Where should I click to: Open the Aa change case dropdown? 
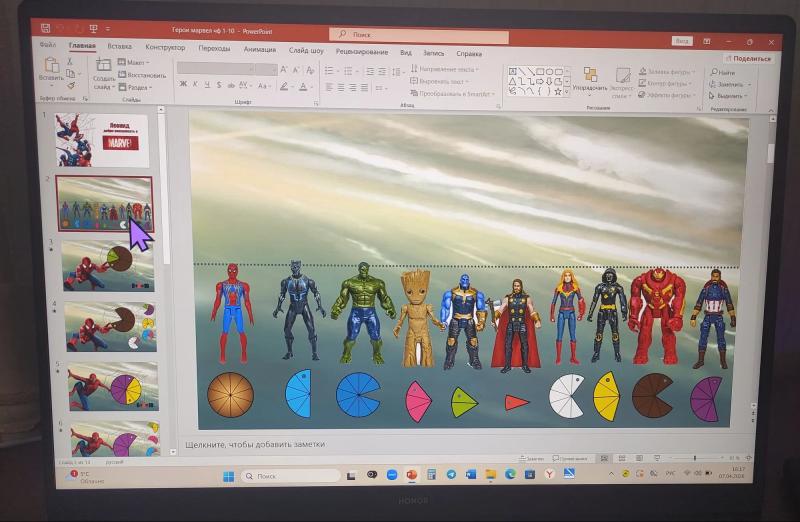pos(264,86)
